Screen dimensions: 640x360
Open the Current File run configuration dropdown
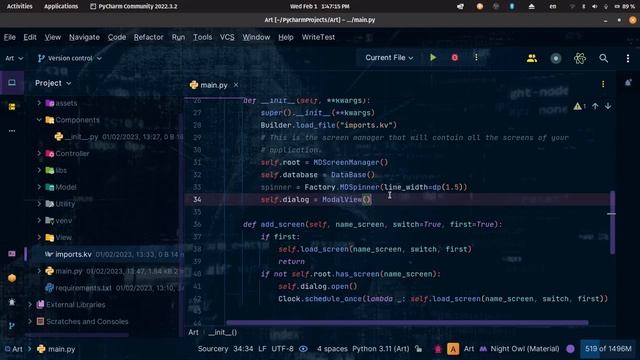[x=389, y=58]
